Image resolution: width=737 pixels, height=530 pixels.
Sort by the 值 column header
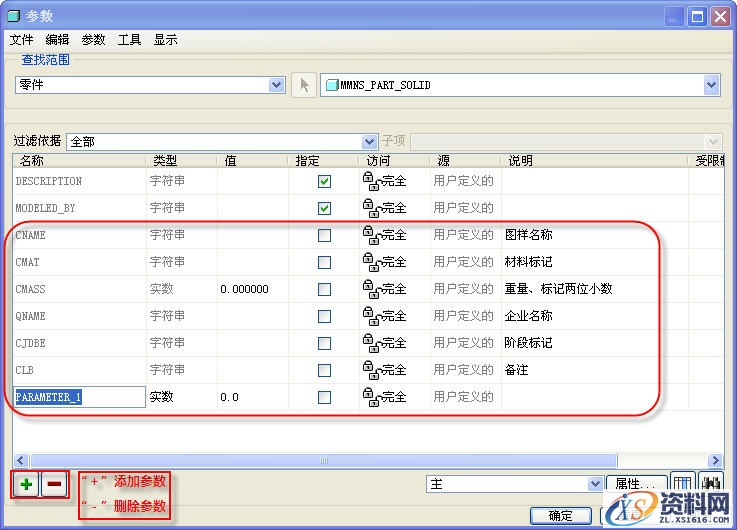tap(252, 161)
